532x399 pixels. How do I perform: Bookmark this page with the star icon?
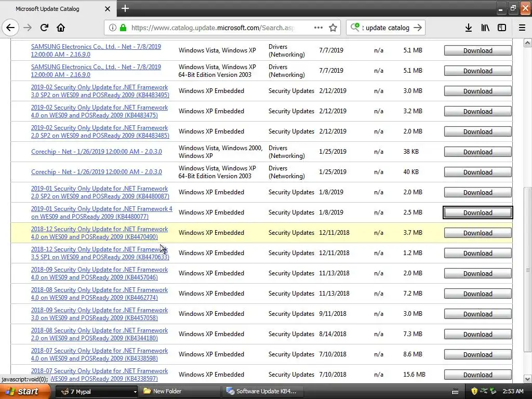[333, 28]
